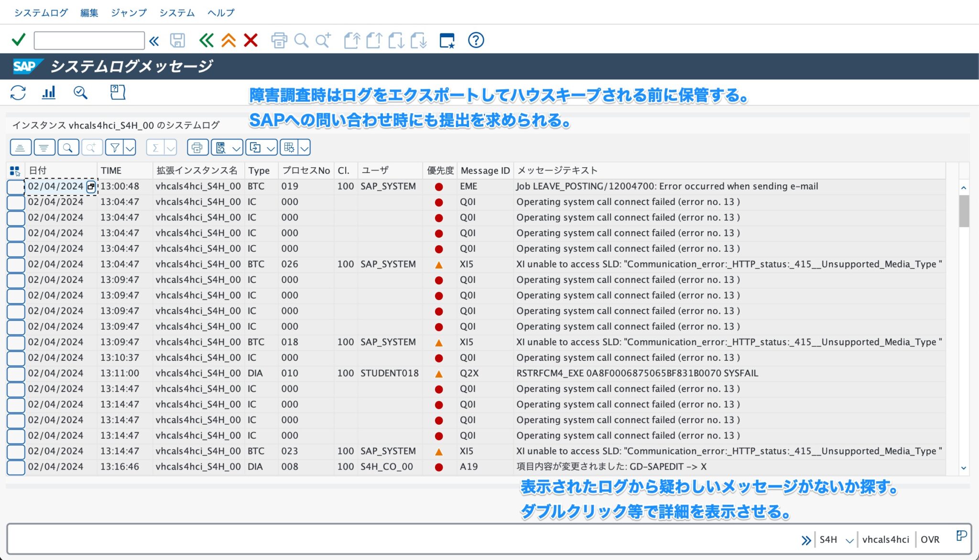The height and width of the screenshot is (560, 979).
Task: Select the sort ascending icon
Action: [20, 147]
